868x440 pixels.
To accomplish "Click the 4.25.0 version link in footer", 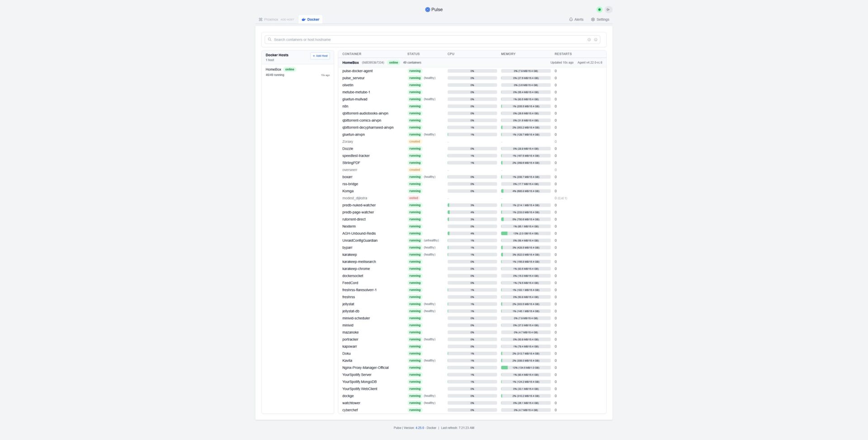I will pyautogui.click(x=420, y=428).
